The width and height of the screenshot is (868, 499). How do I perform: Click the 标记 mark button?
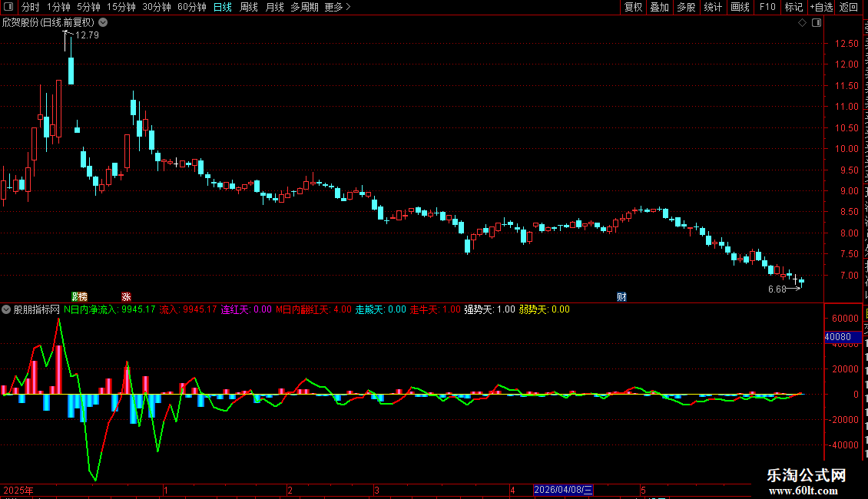(x=793, y=7)
